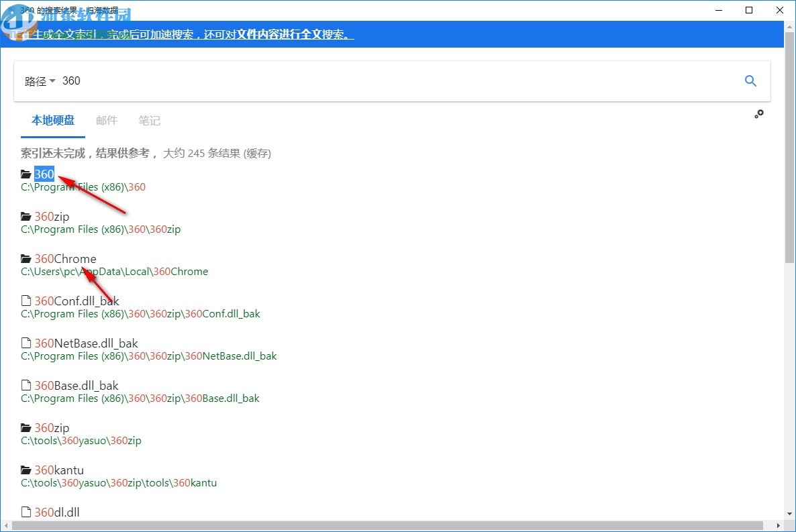Screen dimensions: 796x532
Task: Open path ending in 360Base.dll_bak
Action: [x=140, y=398]
